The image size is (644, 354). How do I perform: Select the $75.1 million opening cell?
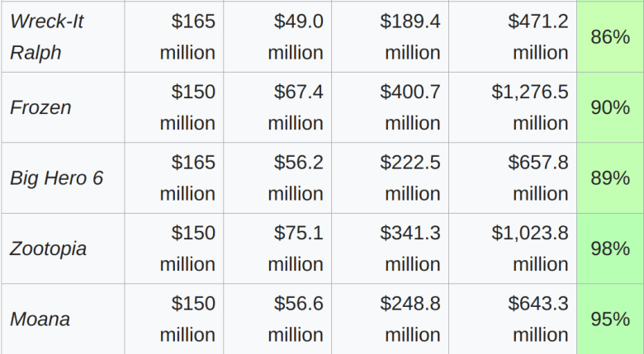(296, 248)
